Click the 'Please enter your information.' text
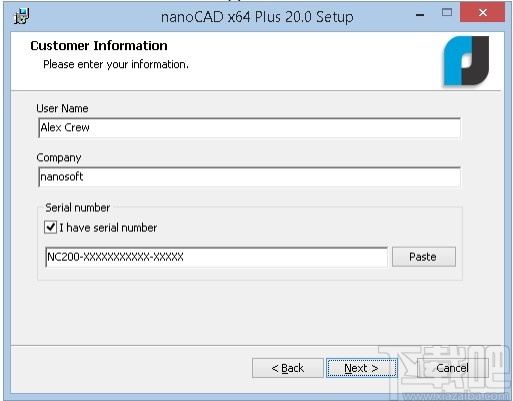The width and height of the screenshot is (513, 401). [116, 64]
